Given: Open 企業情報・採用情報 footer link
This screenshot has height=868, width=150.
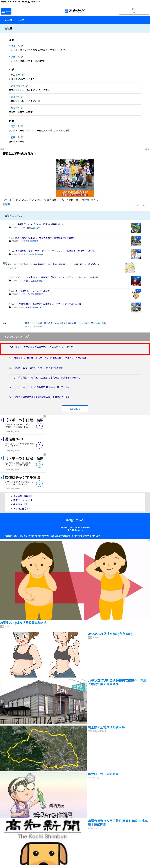Looking at the screenshot, I should click(x=23, y=496).
